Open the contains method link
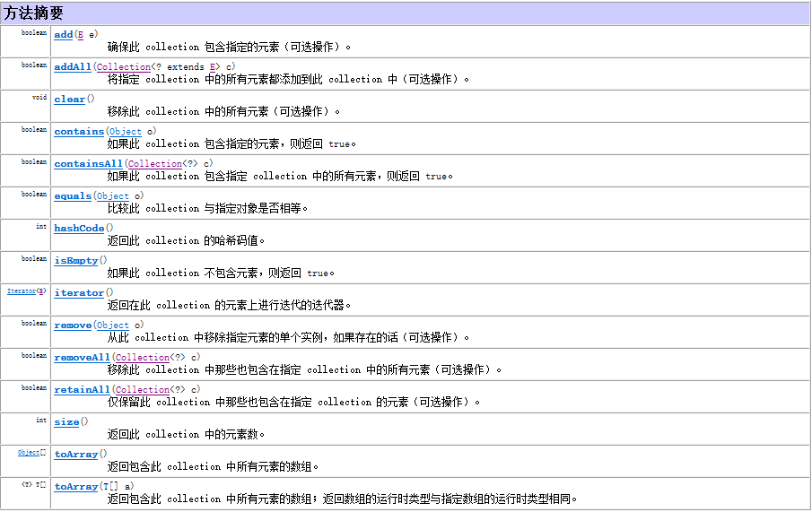 (79, 132)
